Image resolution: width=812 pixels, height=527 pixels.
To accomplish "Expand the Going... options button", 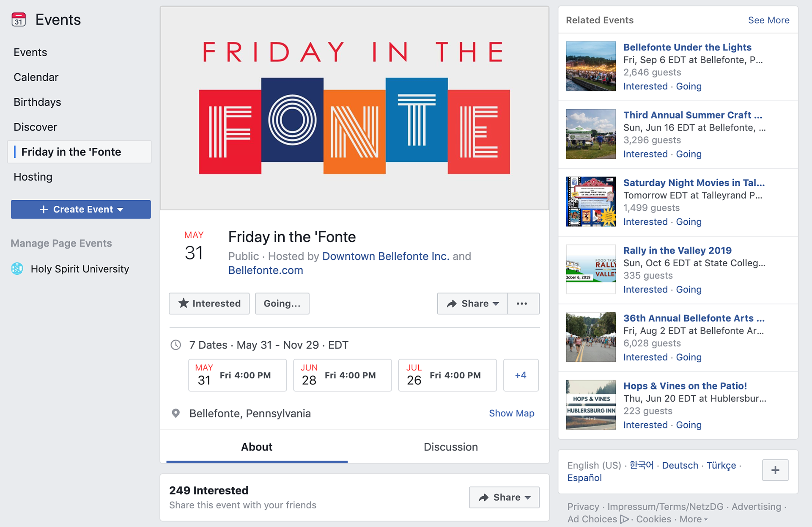I will click(282, 304).
